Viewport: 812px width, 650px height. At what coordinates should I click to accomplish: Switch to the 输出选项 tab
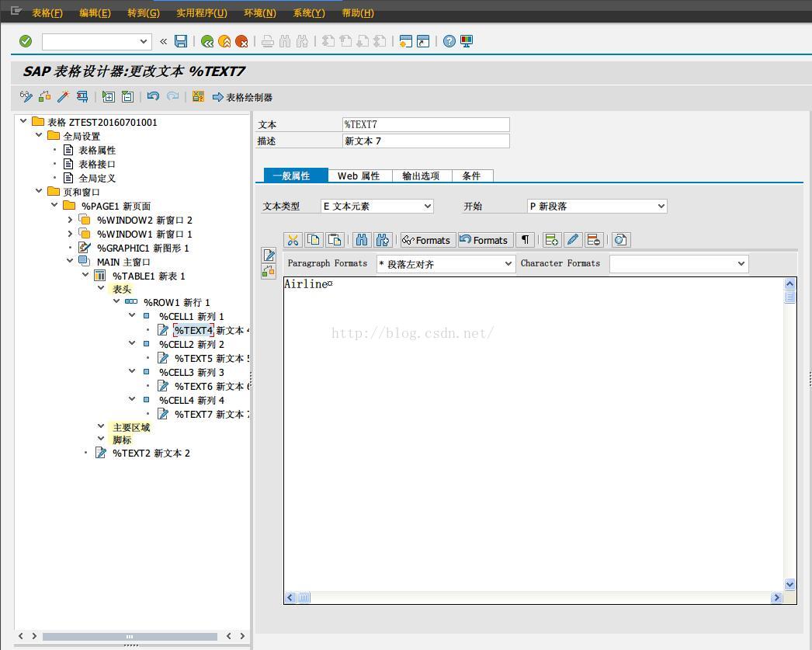(422, 176)
